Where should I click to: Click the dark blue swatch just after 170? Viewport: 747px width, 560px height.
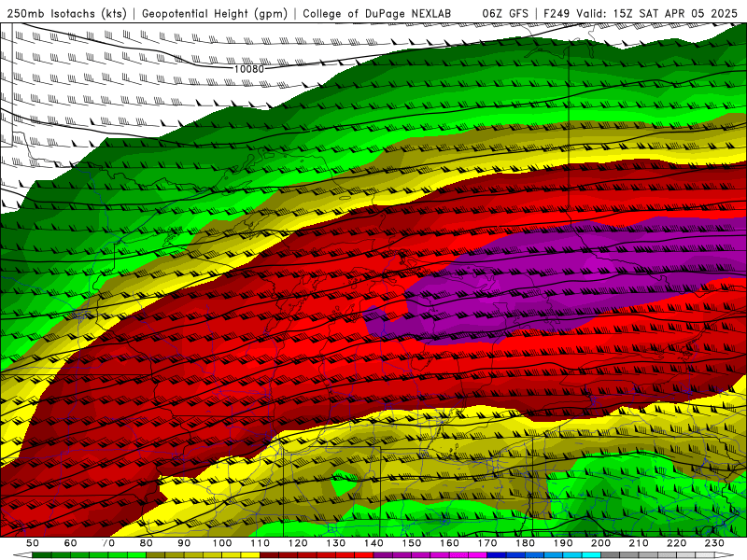[x=497, y=555]
